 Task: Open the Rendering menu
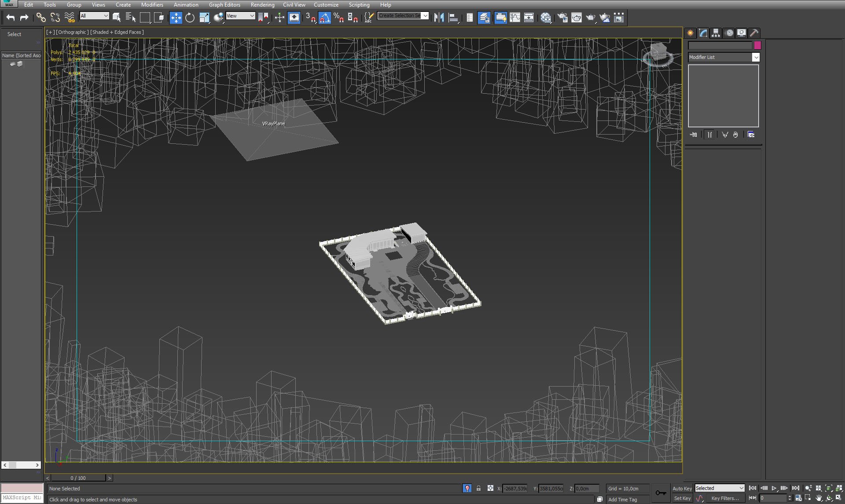pos(262,4)
